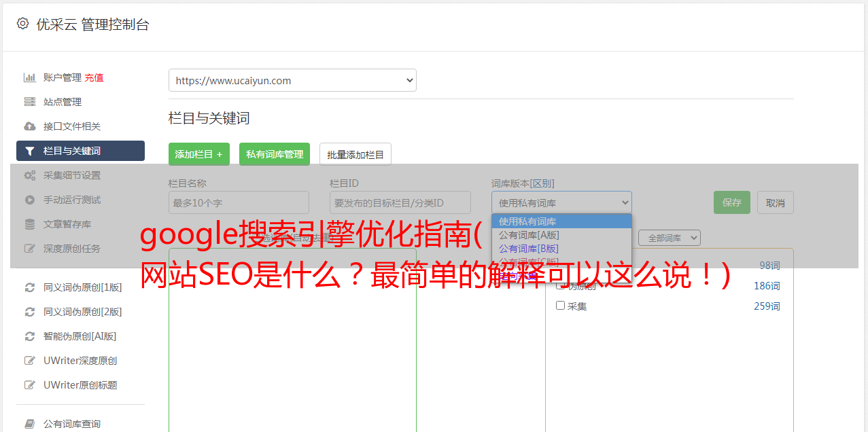Click the 259词 count
868x432 pixels.
pyautogui.click(x=767, y=306)
